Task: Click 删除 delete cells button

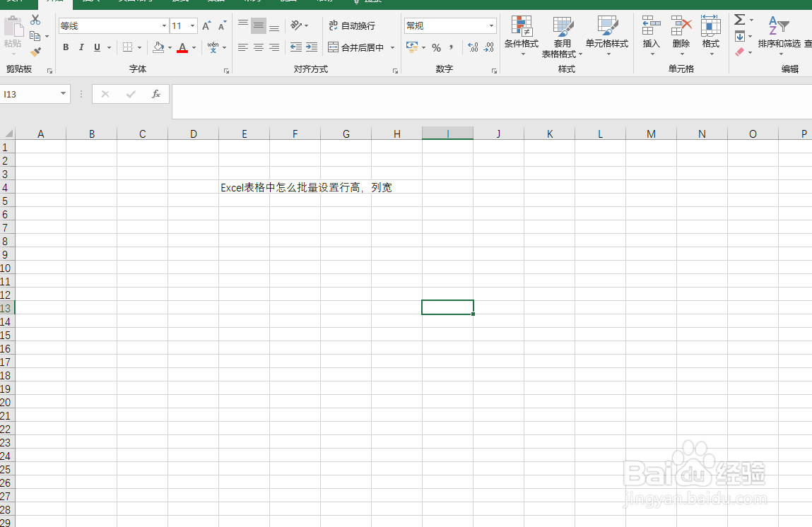Action: coord(681,35)
